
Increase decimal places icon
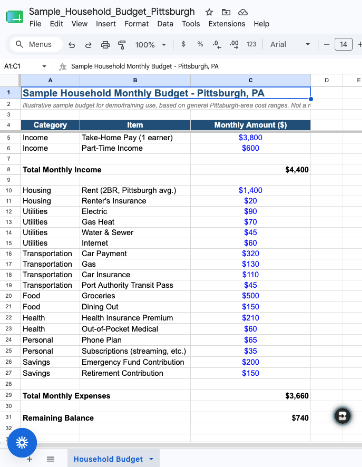tap(234, 44)
